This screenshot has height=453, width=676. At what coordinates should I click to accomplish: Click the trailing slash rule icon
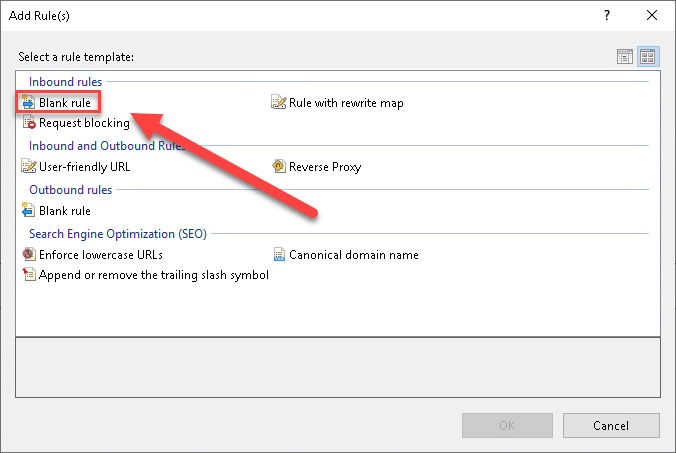tap(28, 275)
